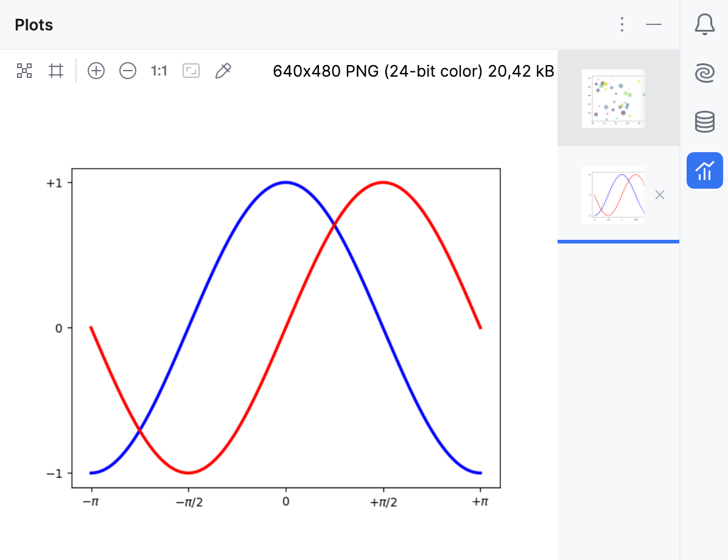Viewport: 728px width, 560px height.
Task: Hide the Plots panel with minimize control
Action: coord(654,25)
